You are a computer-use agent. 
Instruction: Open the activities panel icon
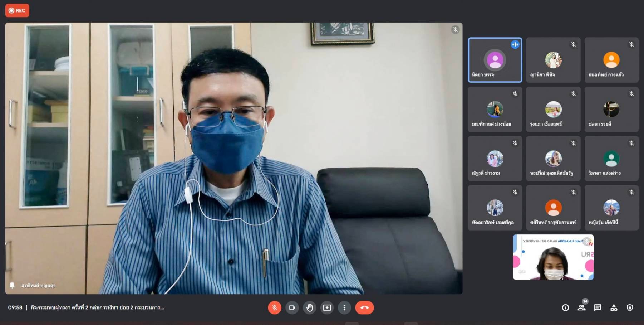pyautogui.click(x=614, y=307)
